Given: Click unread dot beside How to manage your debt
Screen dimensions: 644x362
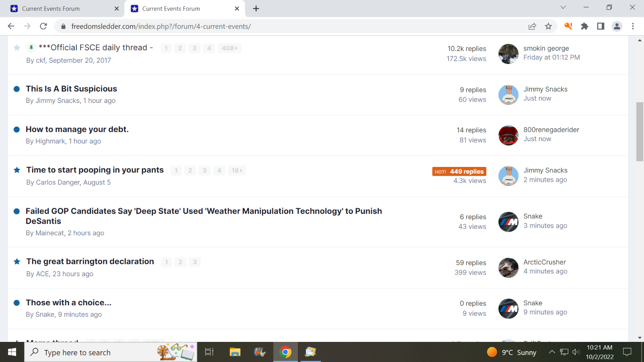Looking at the screenshot, I should 17,130.
